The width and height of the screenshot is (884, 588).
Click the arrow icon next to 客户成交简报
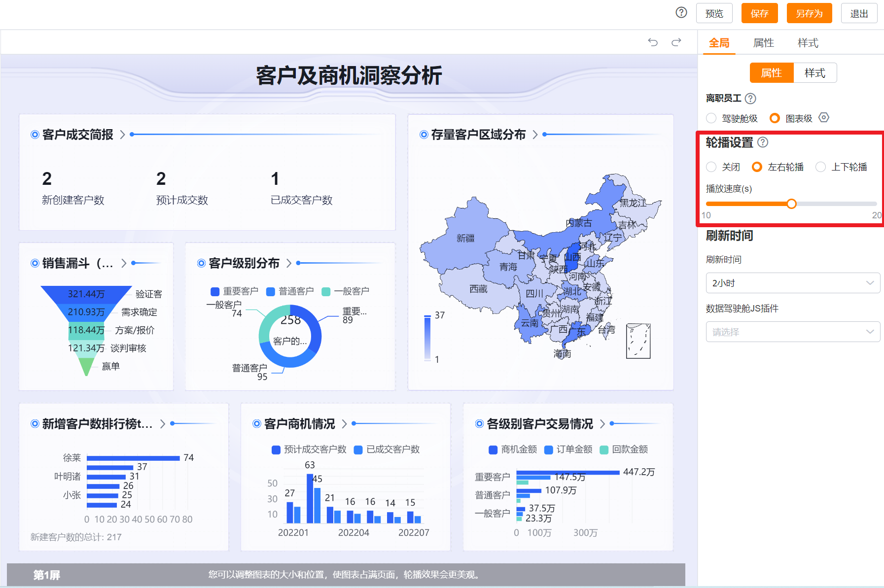pyautogui.click(x=123, y=135)
